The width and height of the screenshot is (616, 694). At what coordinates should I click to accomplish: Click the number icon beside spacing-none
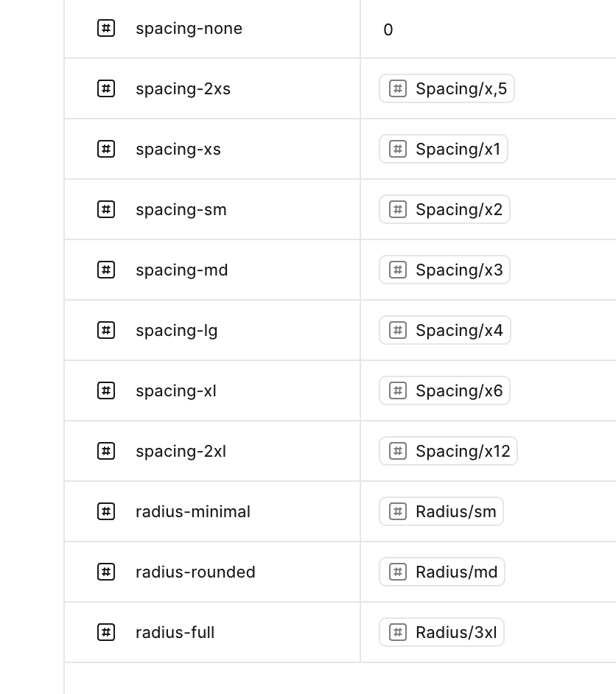tap(106, 29)
